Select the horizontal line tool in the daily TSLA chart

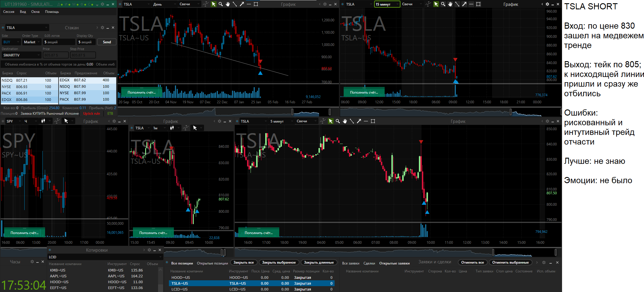249,4
